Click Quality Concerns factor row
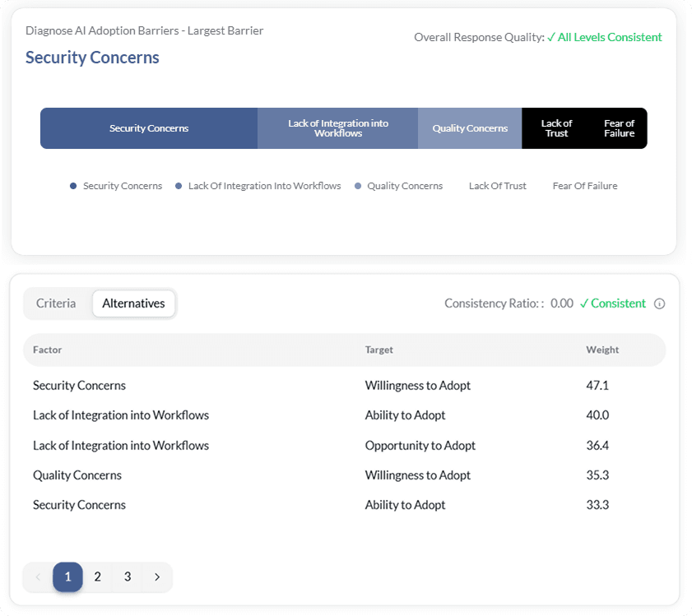 [344, 475]
